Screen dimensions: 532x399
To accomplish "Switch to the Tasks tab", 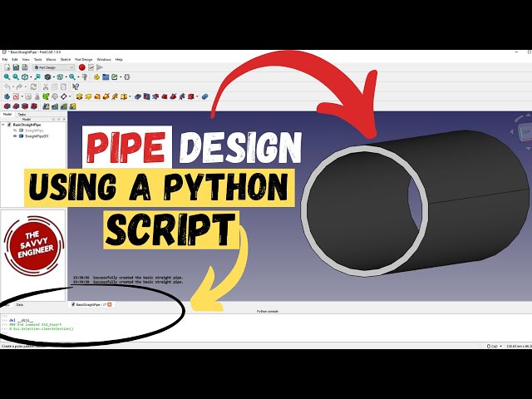I will 22,115.
